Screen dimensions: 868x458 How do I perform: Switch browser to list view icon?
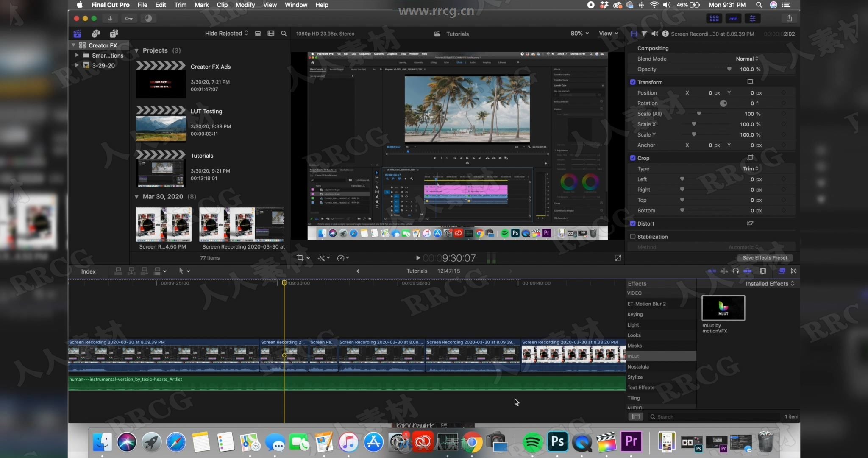point(258,34)
